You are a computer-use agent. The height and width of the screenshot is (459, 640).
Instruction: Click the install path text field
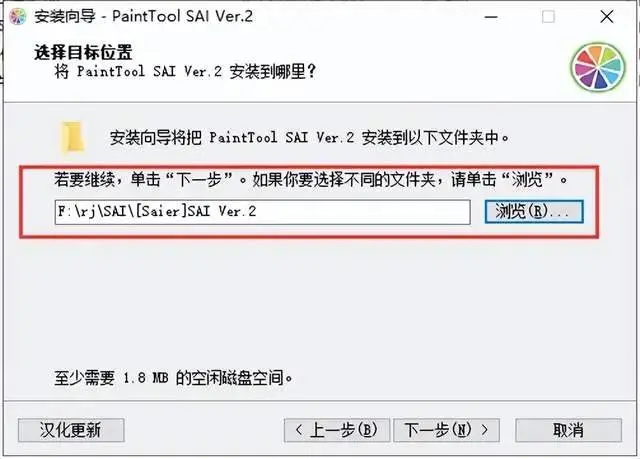pyautogui.click(x=262, y=212)
